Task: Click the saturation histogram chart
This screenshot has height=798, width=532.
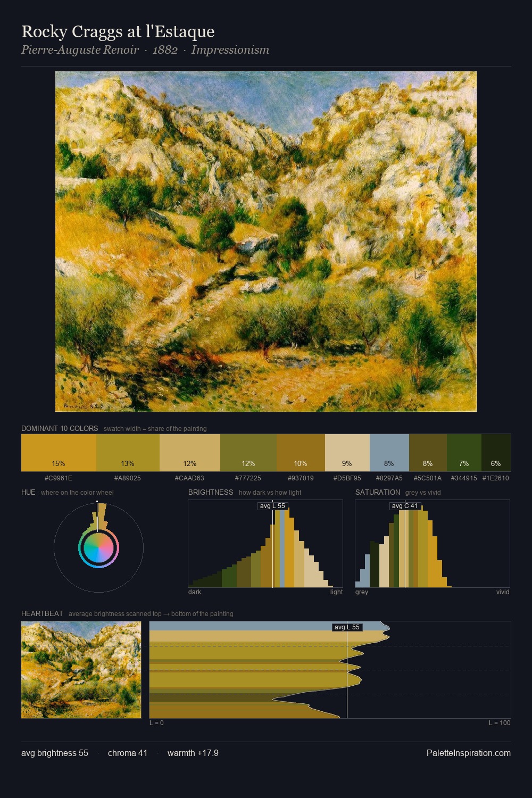Action: tap(433, 544)
